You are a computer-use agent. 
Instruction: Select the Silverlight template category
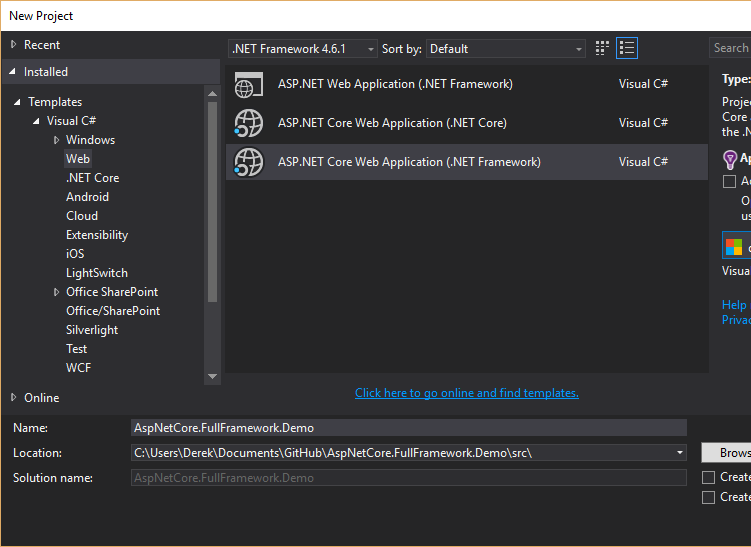pos(92,330)
